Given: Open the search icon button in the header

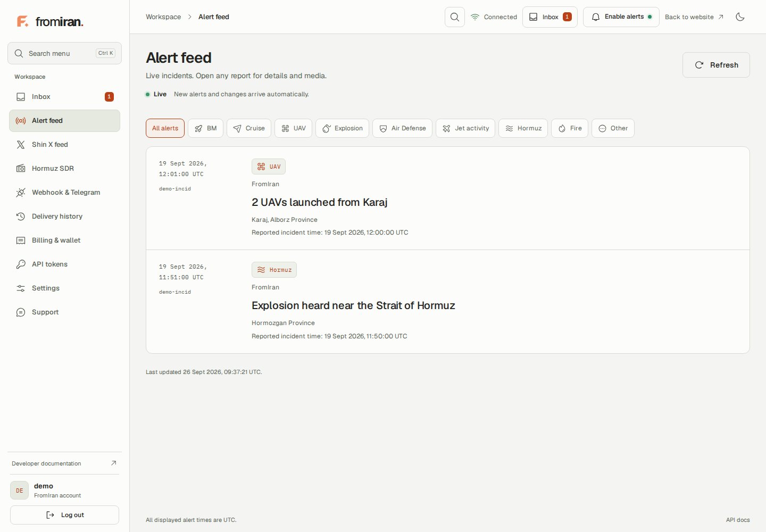Looking at the screenshot, I should [x=455, y=17].
